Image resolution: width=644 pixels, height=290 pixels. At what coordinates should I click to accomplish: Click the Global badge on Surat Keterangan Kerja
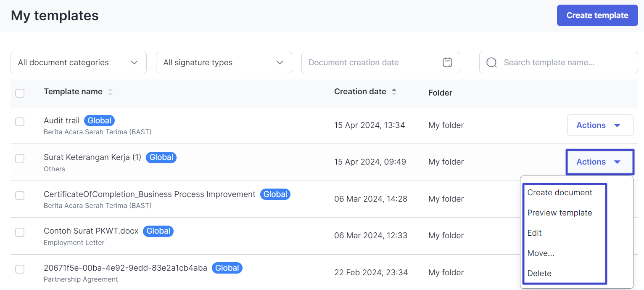point(161,157)
